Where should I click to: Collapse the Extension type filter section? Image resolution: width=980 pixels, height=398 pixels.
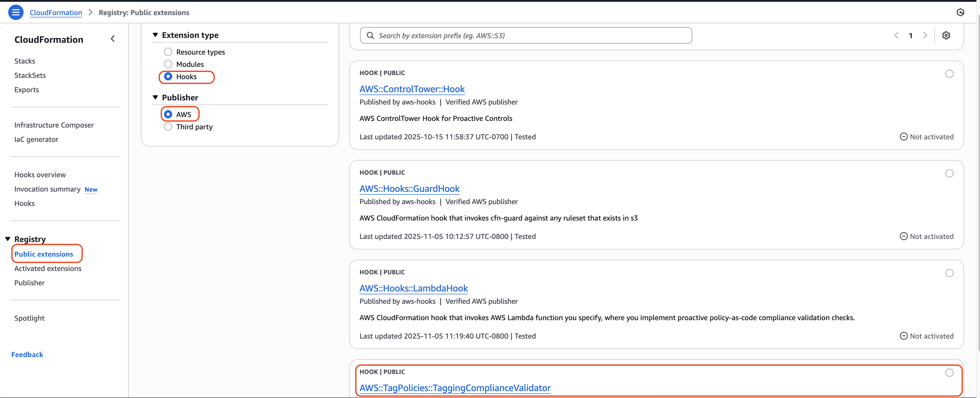click(155, 35)
